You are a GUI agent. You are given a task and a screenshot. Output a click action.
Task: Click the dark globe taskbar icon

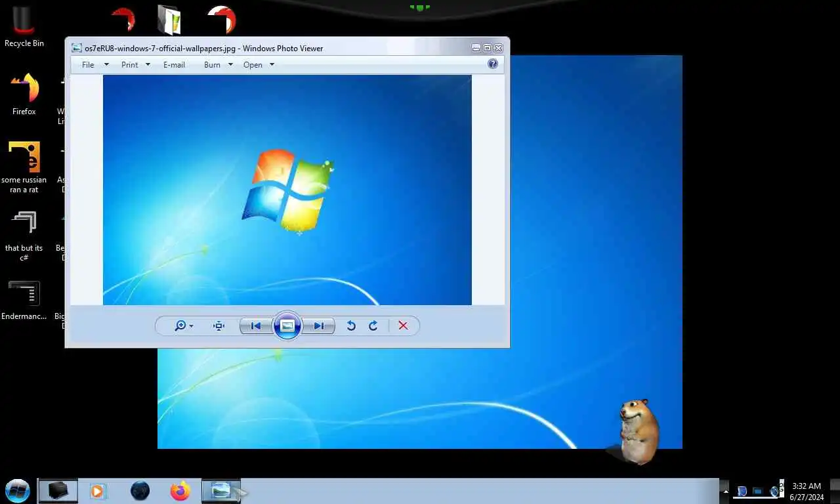click(x=140, y=490)
